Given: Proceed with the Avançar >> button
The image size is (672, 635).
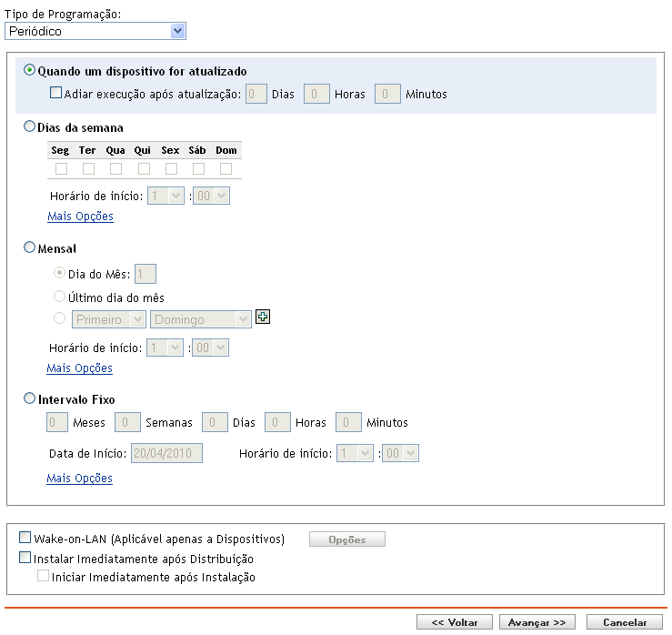Looking at the screenshot, I should (537, 622).
